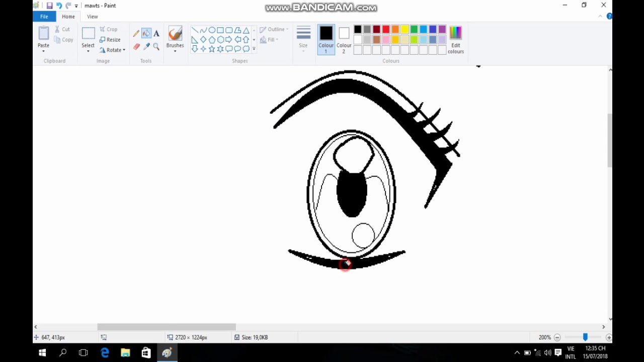Select the Colour picker eyedropper tool
644x362 pixels.
[x=146, y=47]
